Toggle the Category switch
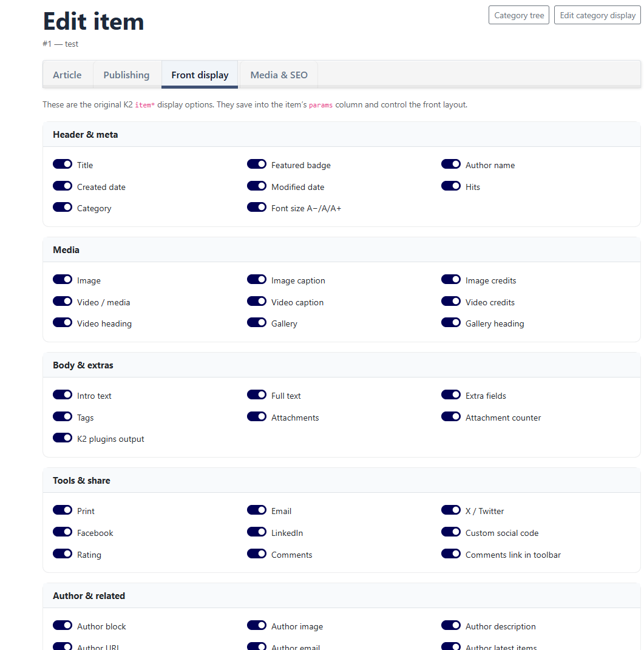Viewport: 644px width, 650px height. pyautogui.click(x=63, y=207)
